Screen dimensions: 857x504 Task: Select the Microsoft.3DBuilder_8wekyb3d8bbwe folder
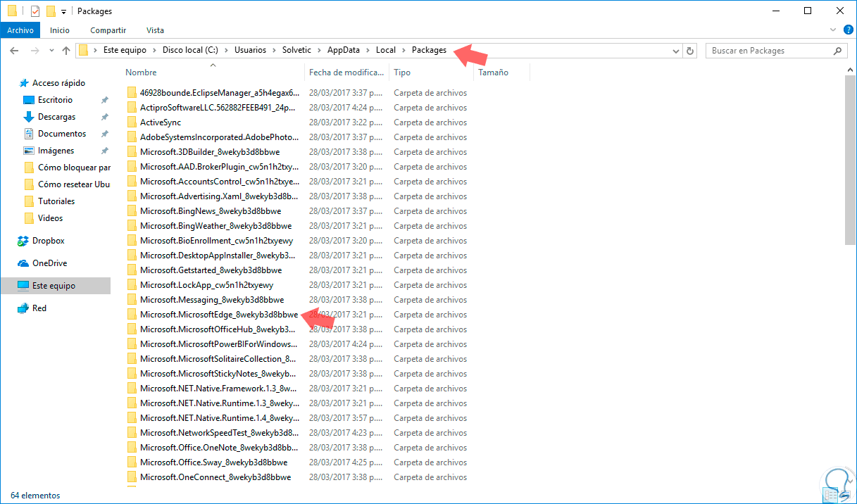point(210,152)
